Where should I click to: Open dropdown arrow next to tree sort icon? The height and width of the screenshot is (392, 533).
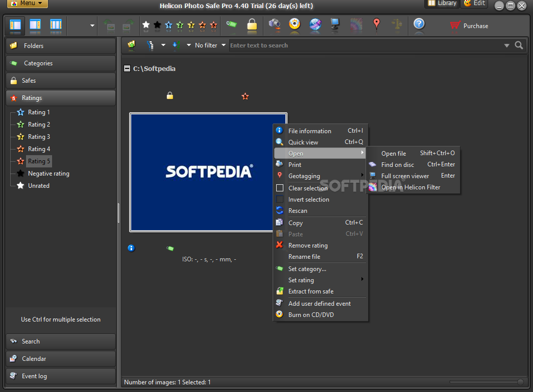click(163, 45)
